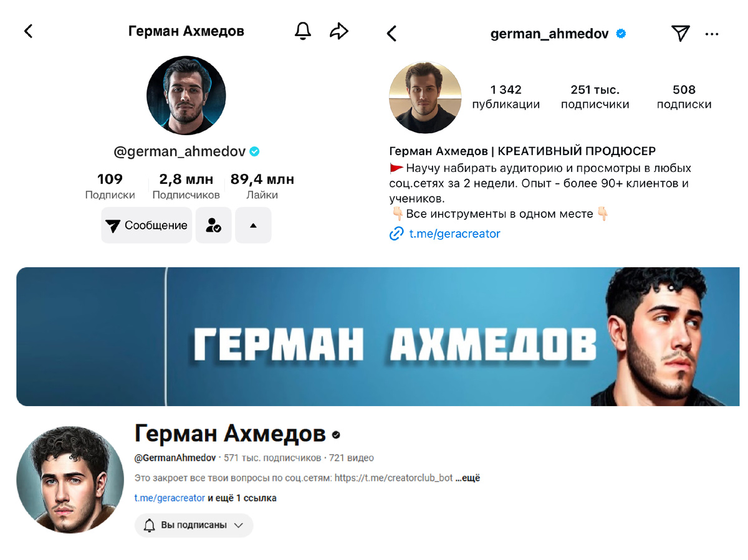The height and width of the screenshot is (560, 748).
Task: Toggle the following status person-check button
Action: click(214, 225)
